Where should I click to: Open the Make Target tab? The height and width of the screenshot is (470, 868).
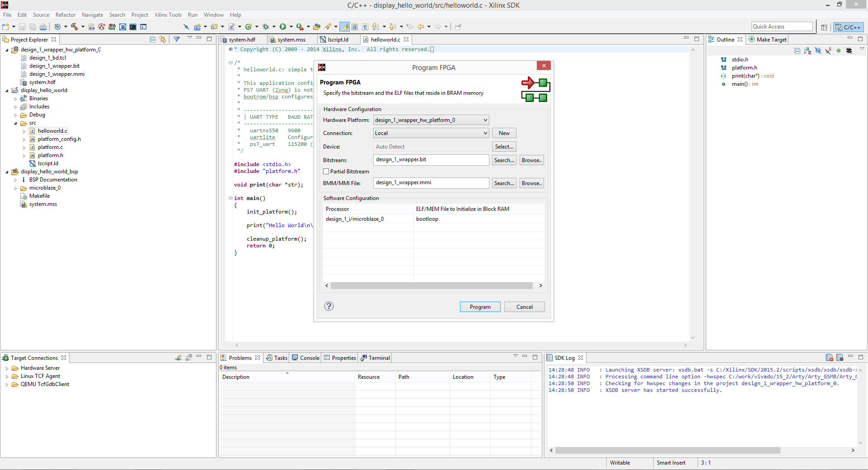pyautogui.click(x=768, y=40)
